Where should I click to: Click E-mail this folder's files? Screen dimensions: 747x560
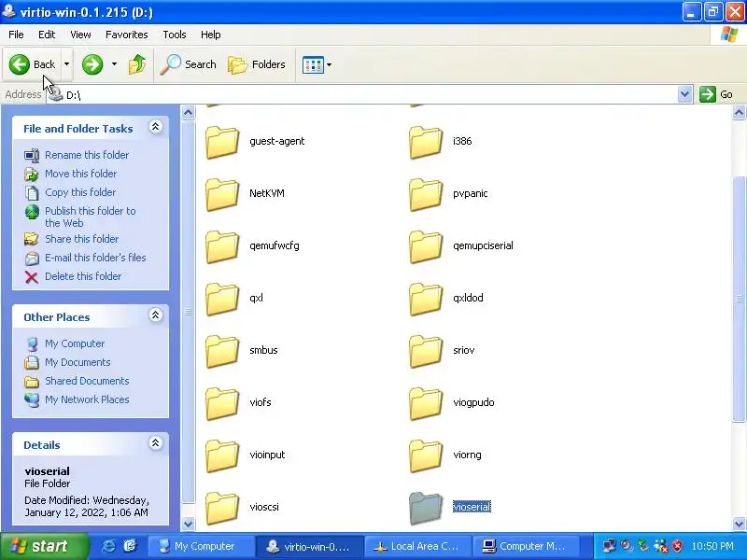pyautogui.click(x=95, y=258)
